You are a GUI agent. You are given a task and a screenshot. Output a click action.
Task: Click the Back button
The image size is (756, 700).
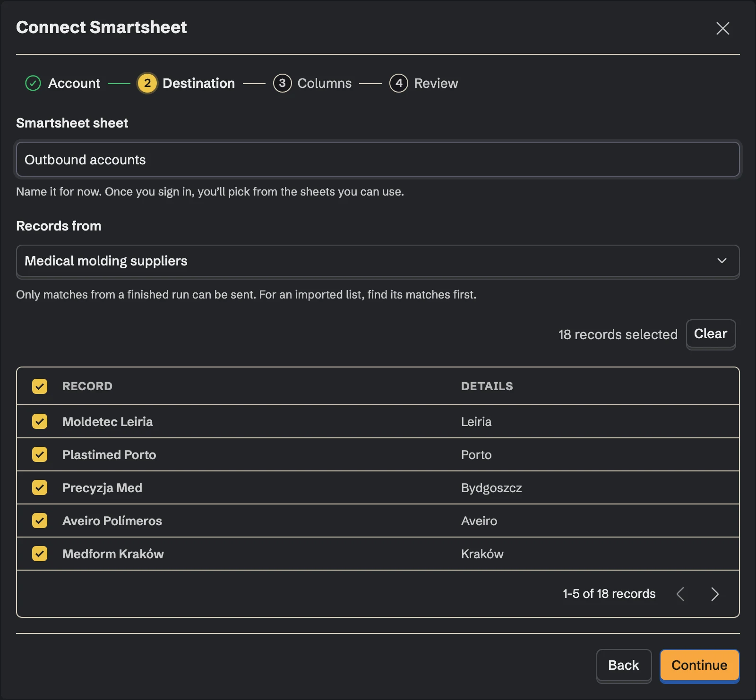(x=624, y=665)
